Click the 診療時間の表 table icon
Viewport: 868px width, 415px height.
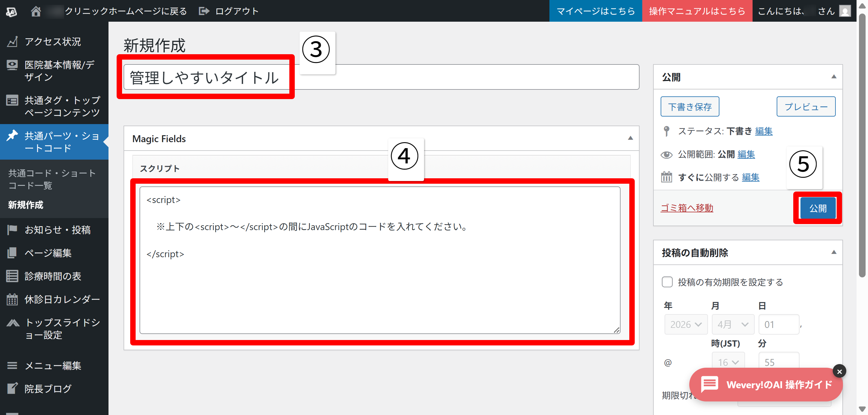click(12, 276)
